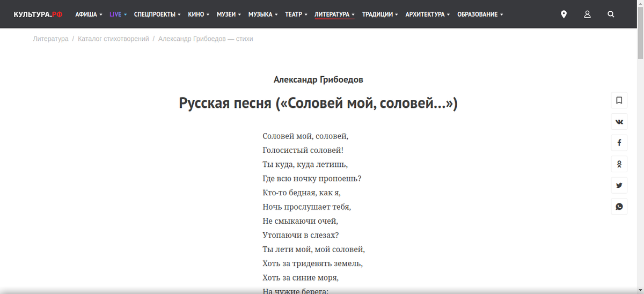This screenshot has width=644, height=294.
Task: Click the line "Где всю ночку пропоешь?"
Action: pyautogui.click(x=312, y=178)
